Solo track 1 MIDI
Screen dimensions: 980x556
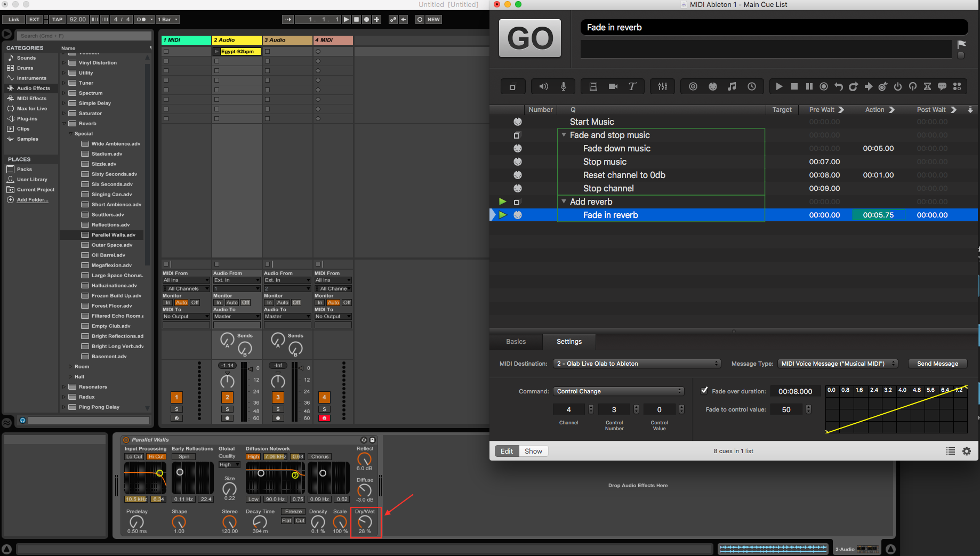[x=176, y=409]
